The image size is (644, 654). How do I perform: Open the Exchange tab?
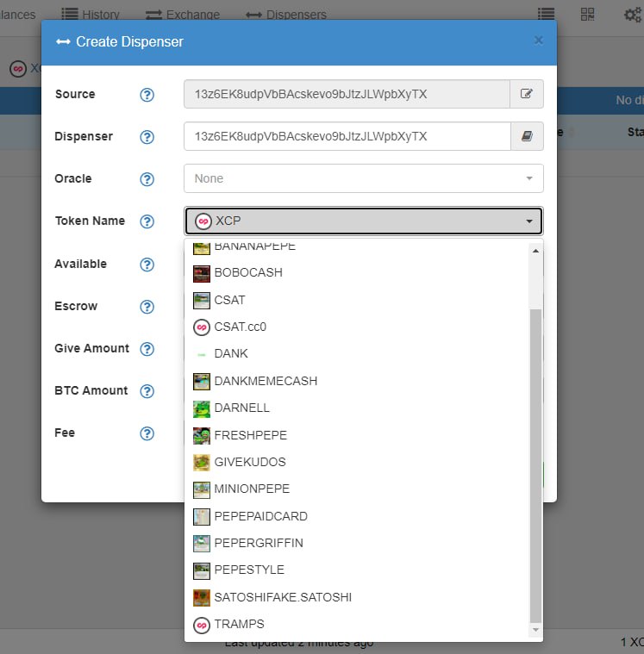(x=183, y=15)
